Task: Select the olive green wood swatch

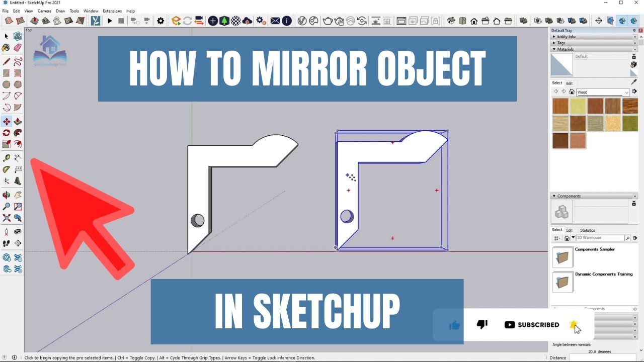Action: pos(630,123)
